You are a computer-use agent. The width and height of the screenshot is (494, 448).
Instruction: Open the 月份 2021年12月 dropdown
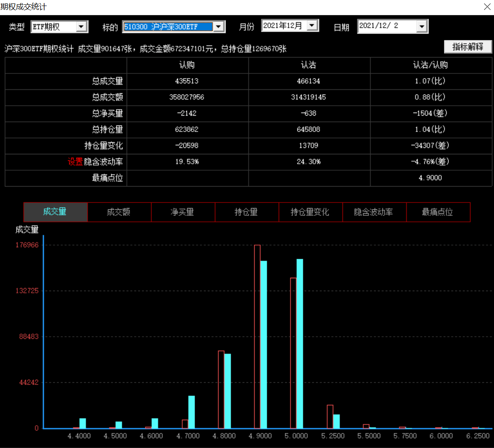click(312, 26)
